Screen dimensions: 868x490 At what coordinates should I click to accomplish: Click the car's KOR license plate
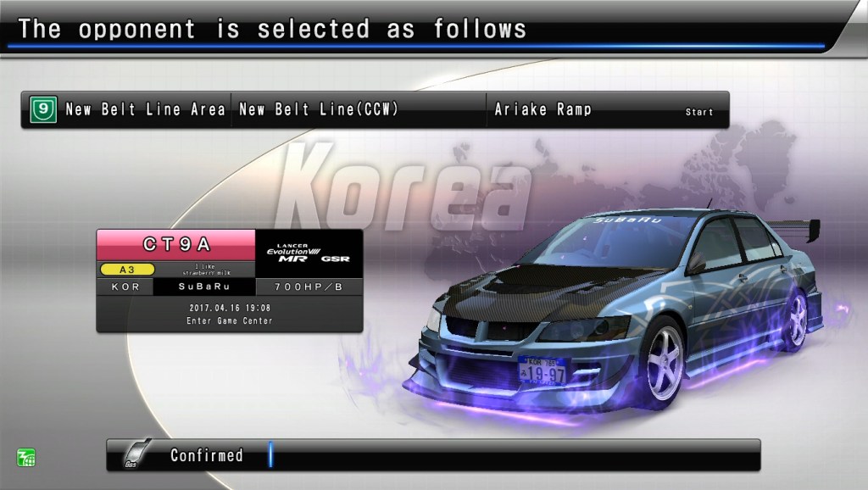(x=542, y=370)
